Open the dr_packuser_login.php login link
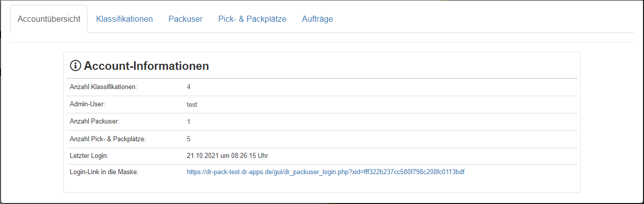The image size is (644, 204). (326, 172)
